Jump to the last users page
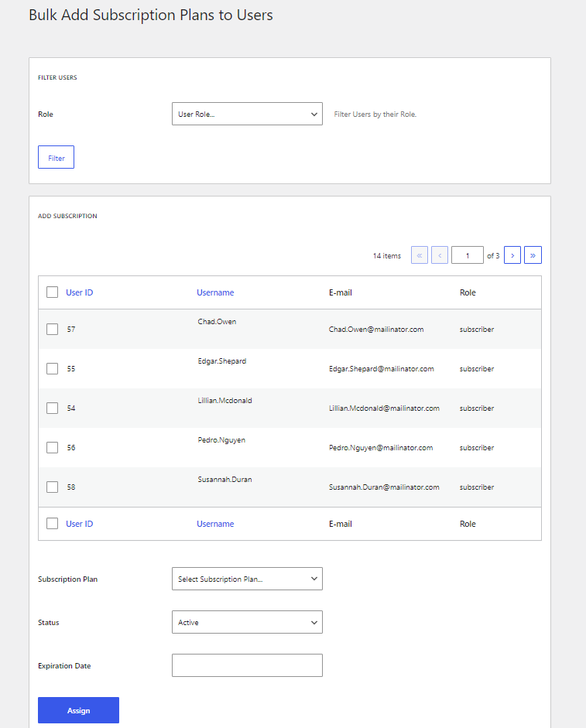Screen dimensions: 586x728 click(x=533, y=255)
